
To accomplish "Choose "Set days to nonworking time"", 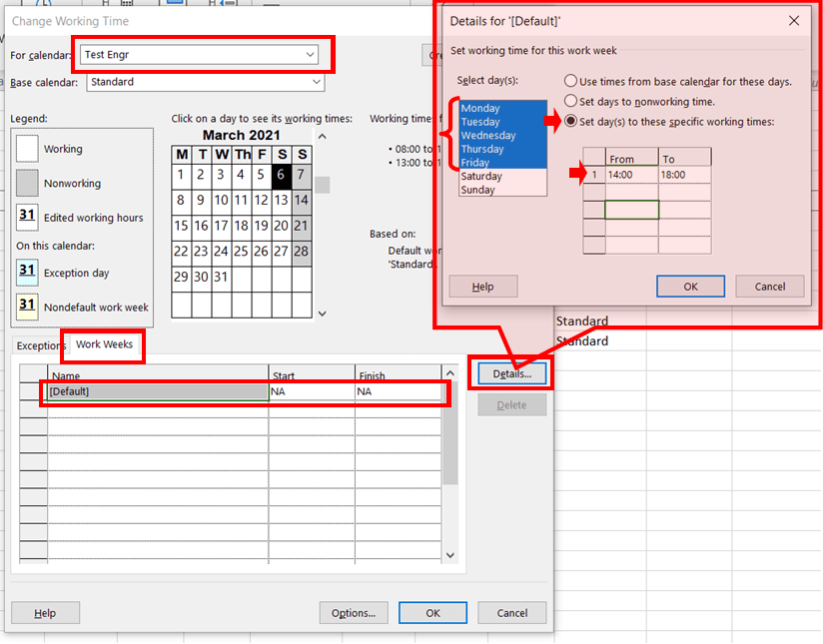I will 570,102.
